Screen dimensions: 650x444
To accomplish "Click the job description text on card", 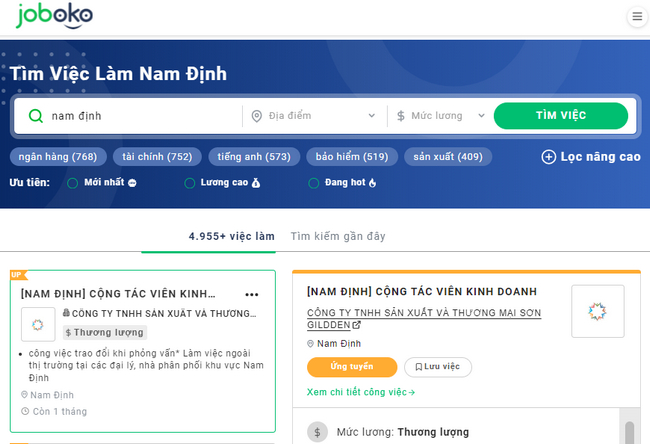I will click(146, 365).
